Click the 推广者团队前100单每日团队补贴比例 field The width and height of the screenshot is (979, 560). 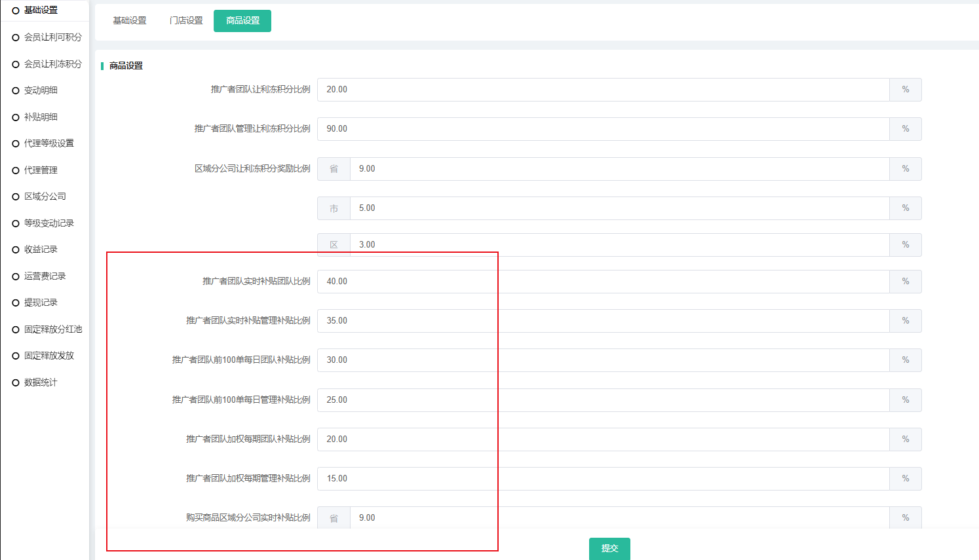coord(603,360)
